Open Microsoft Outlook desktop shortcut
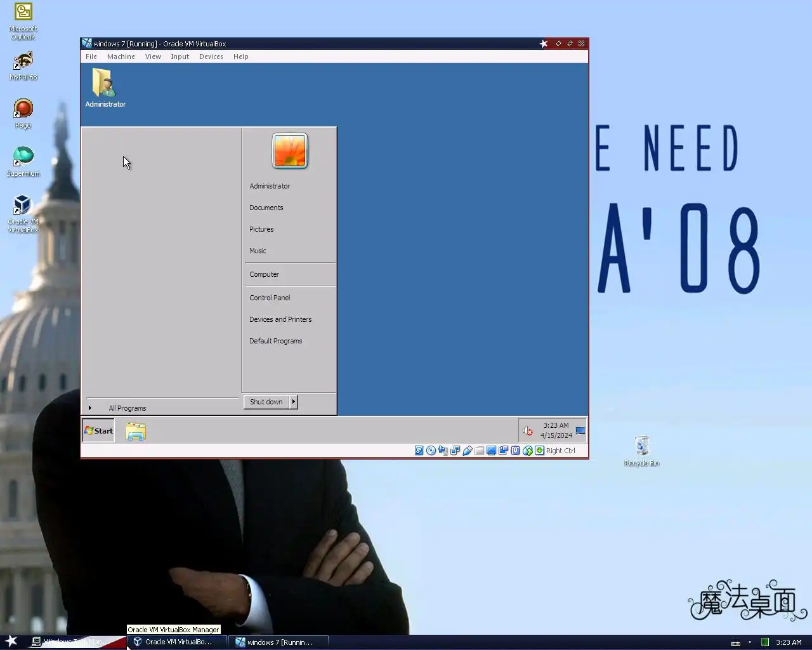 (23, 22)
